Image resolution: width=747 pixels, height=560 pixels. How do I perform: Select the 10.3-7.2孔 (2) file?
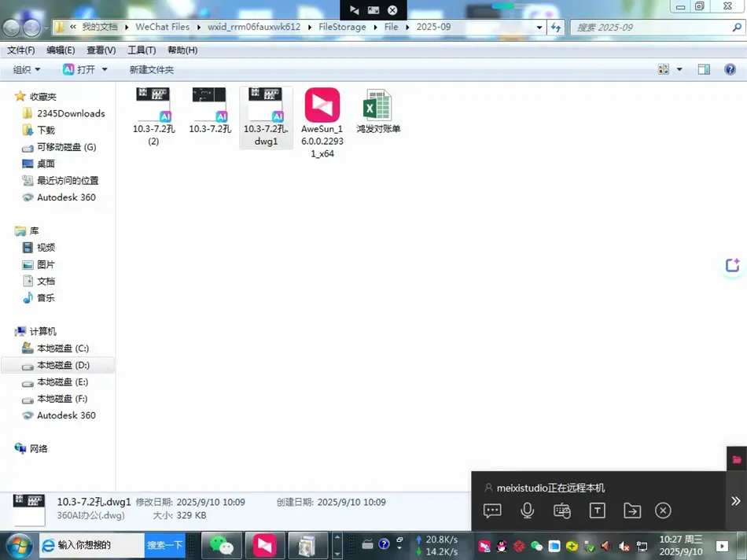click(153, 116)
